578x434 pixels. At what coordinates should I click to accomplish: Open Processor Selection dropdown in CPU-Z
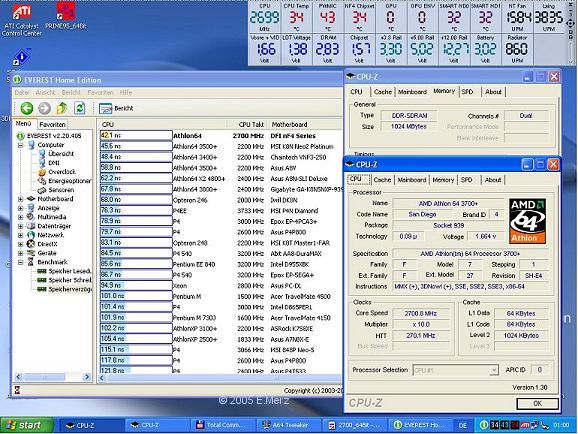pyautogui.click(x=456, y=370)
